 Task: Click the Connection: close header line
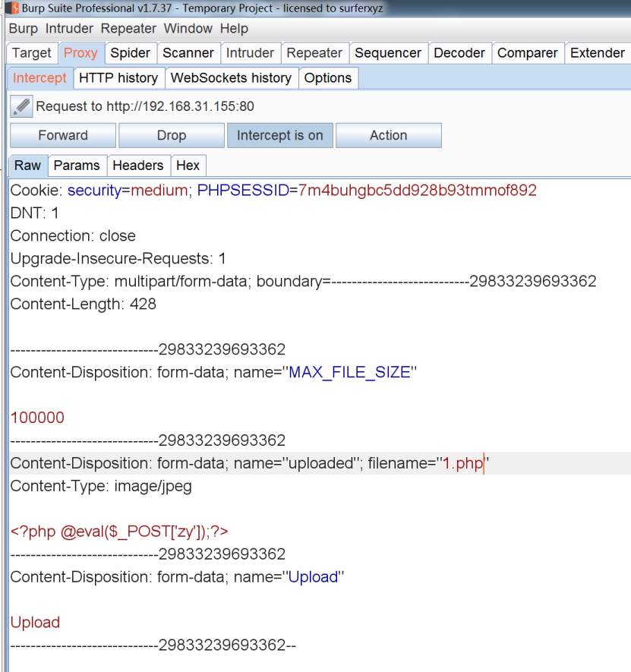click(x=73, y=235)
